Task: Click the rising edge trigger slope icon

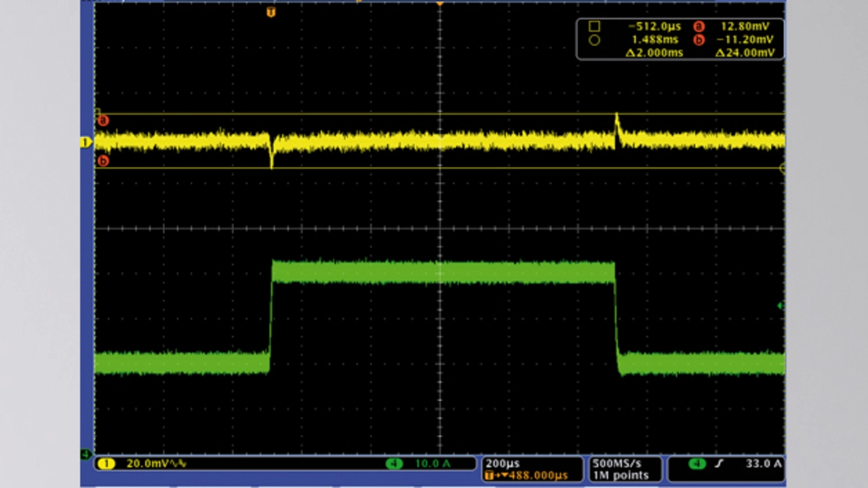Action: tap(719, 464)
